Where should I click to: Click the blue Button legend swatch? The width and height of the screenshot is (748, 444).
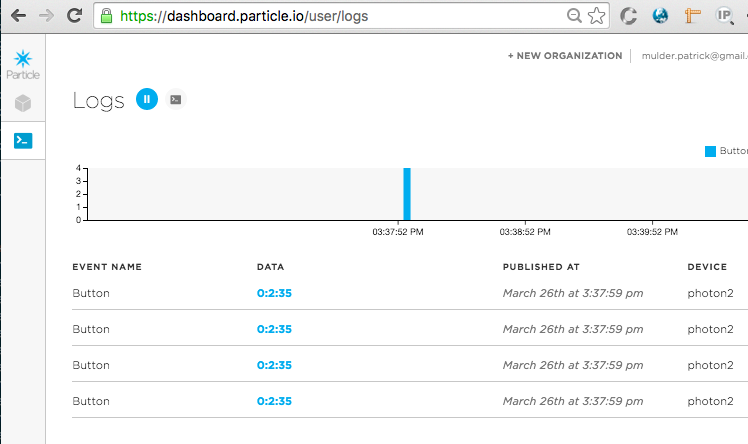(710, 151)
